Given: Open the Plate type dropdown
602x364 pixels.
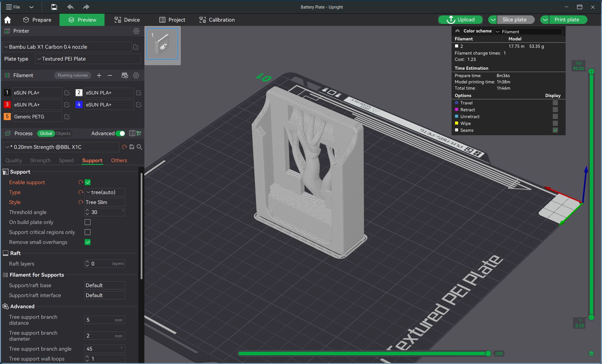Looking at the screenshot, I should click(88, 59).
